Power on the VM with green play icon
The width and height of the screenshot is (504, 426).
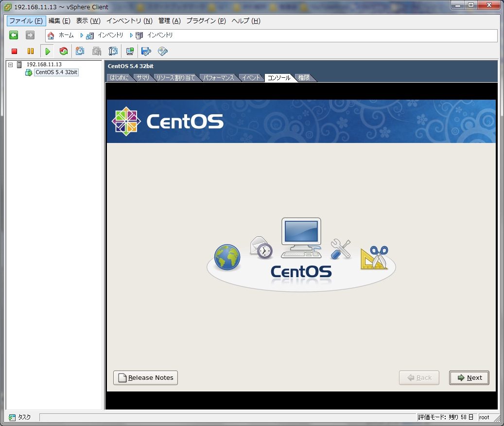point(48,51)
